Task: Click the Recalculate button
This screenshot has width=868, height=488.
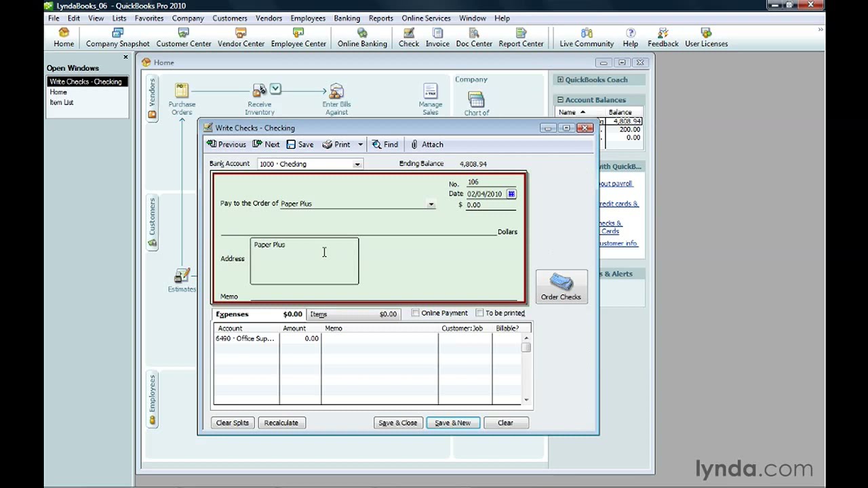Action: 281,423
